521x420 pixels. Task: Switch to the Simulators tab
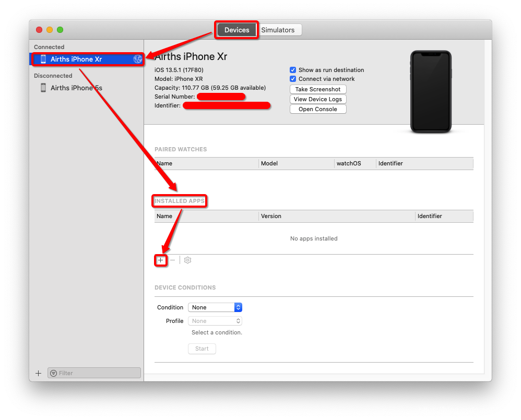pyautogui.click(x=278, y=30)
